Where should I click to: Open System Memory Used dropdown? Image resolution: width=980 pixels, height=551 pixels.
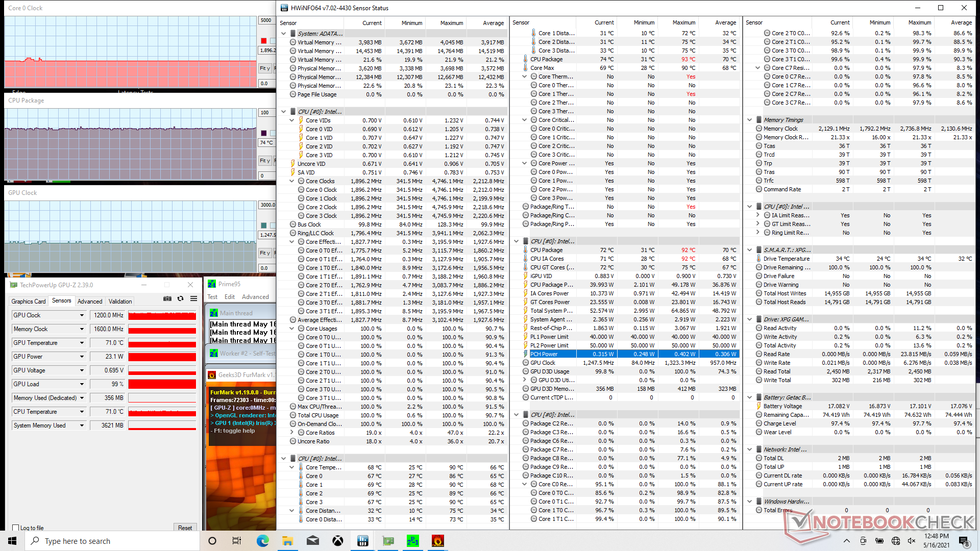82,425
